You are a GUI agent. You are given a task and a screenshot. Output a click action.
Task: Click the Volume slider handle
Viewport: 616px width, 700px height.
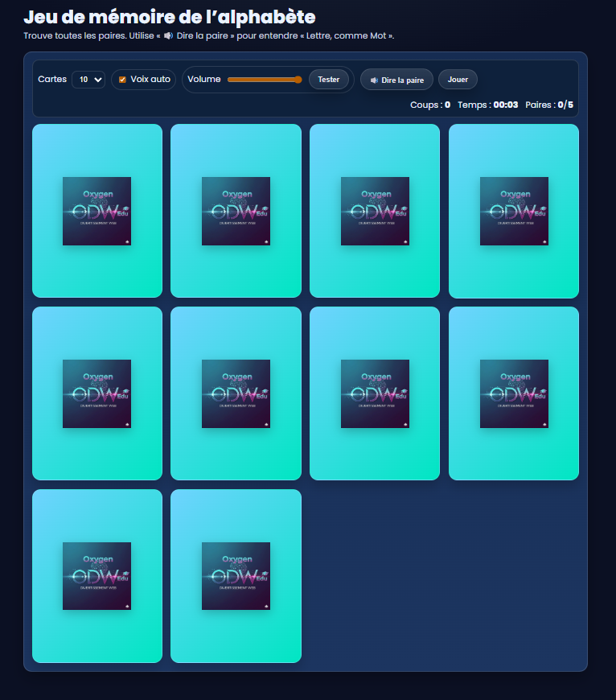[x=298, y=80]
